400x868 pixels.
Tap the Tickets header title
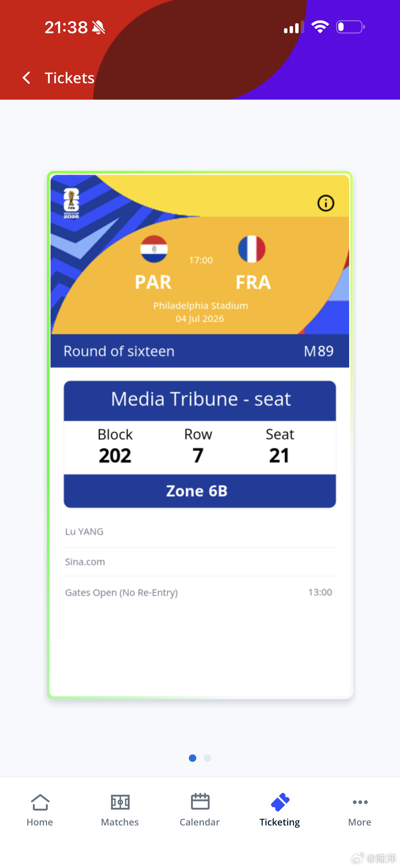[x=69, y=78]
